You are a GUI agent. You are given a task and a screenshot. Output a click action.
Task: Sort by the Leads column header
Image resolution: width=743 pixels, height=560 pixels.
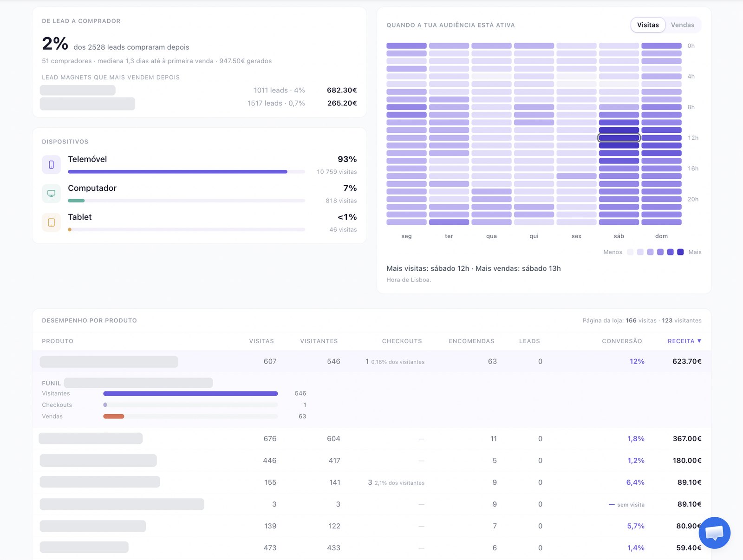(529, 341)
